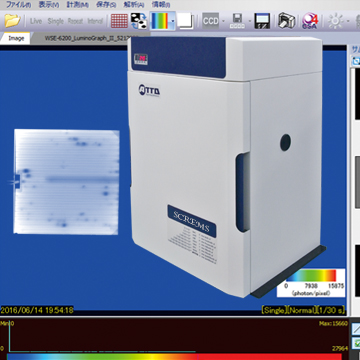Viewport: 360px width, 360px height.
Task: Open dropdown arrow beside CCD button
Action: pyautogui.click(x=223, y=21)
